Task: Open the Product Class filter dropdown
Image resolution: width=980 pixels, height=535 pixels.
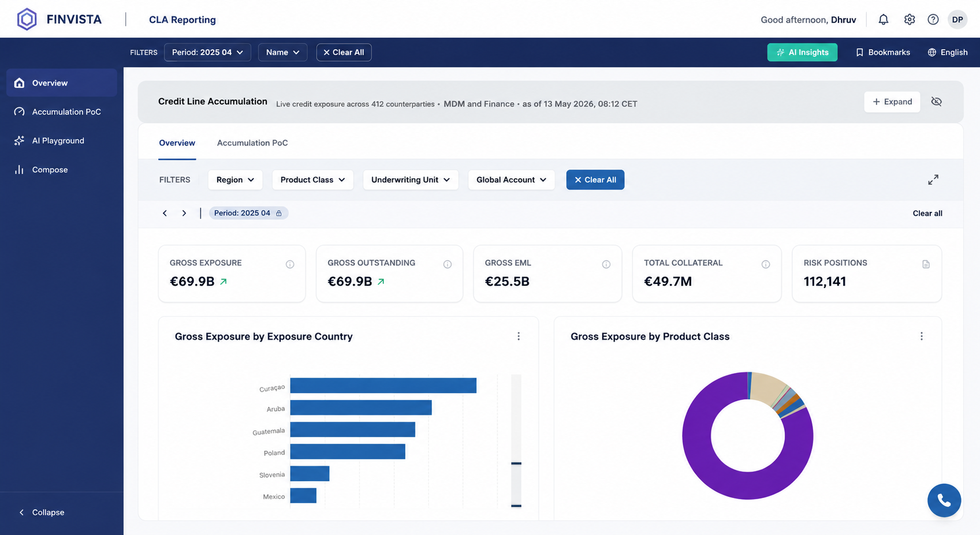Action: pyautogui.click(x=312, y=179)
